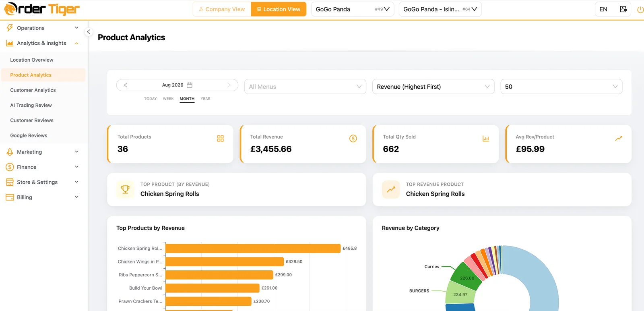This screenshot has height=311, width=644.
Task: Switch to Company View
Action: click(222, 9)
